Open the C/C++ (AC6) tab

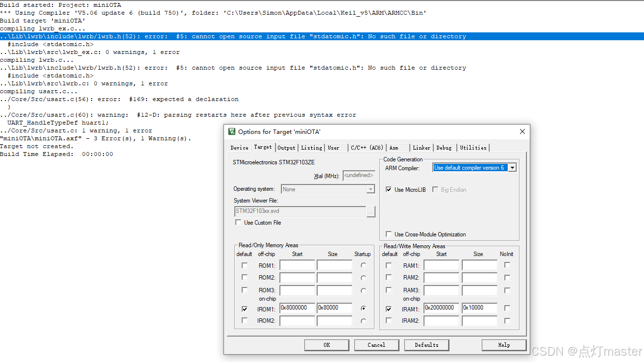pos(367,148)
